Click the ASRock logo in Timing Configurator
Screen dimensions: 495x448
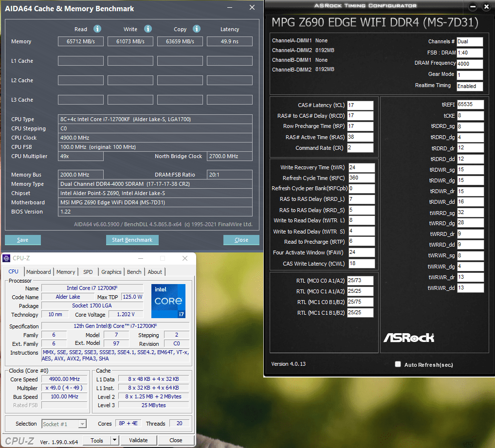coord(409,338)
